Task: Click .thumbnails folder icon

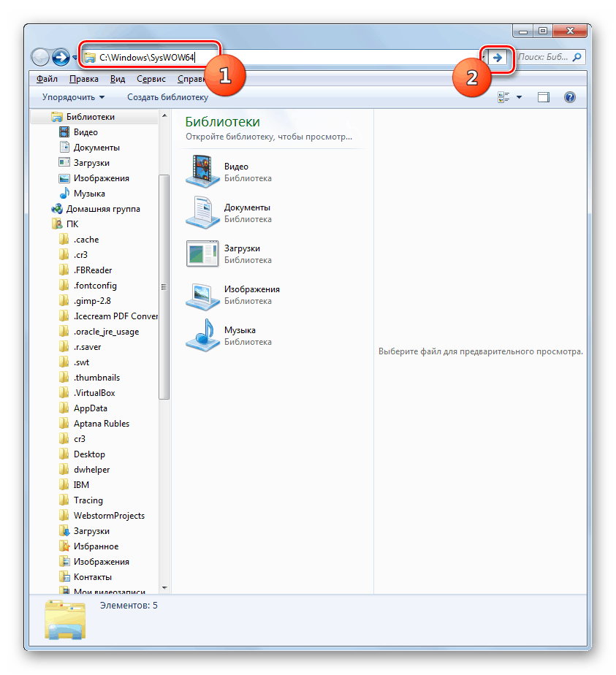Action: pos(64,378)
